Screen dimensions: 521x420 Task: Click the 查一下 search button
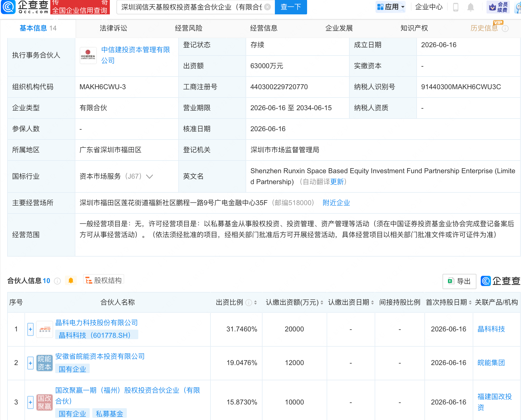pos(291,7)
